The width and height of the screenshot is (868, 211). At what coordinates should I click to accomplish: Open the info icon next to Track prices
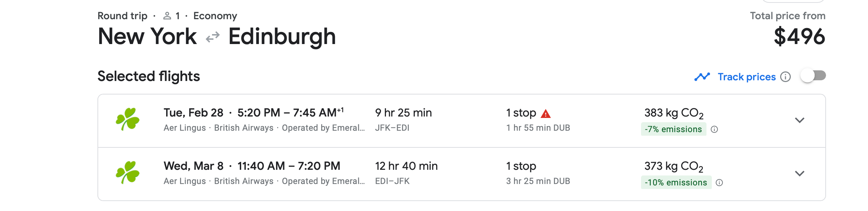click(785, 77)
